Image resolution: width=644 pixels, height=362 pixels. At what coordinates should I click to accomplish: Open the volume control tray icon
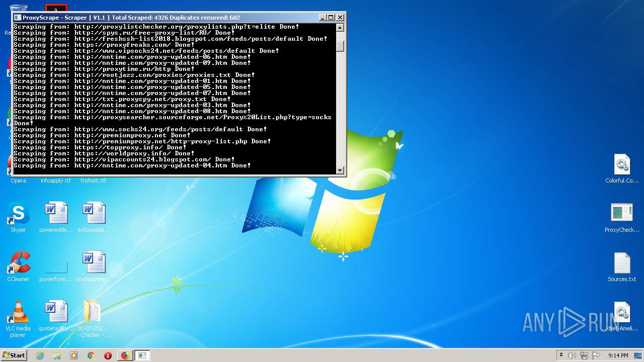pyautogui.click(x=572, y=355)
